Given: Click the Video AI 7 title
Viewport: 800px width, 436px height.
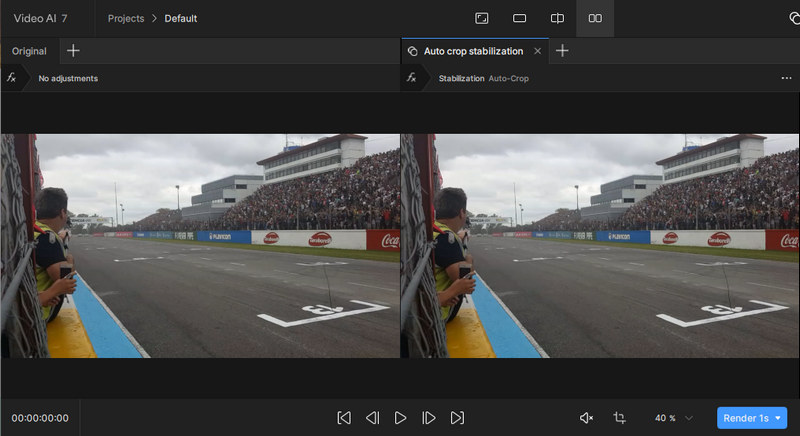Looking at the screenshot, I should click(40, 18).
